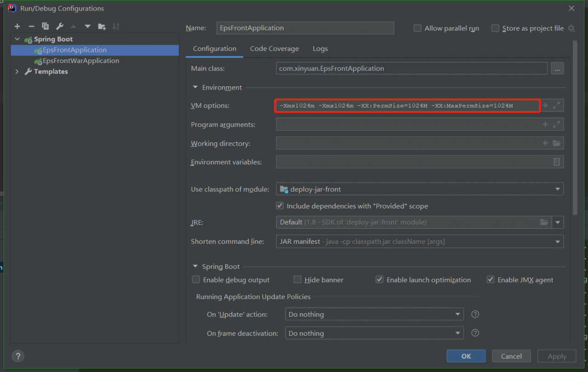Viewport: 588px width, 372px height.
Task: Add a new configuration with plus icon
Action: pos(17,26)
